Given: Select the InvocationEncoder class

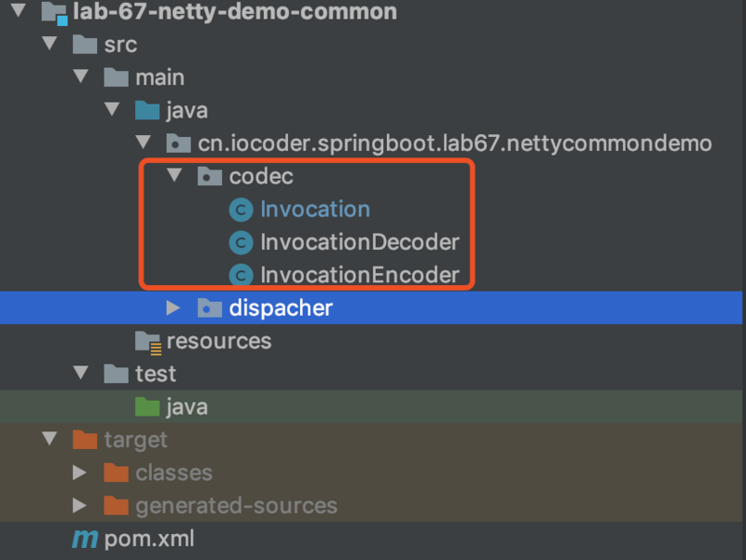Looking at the screenshot, I should [x=359, y=275].
